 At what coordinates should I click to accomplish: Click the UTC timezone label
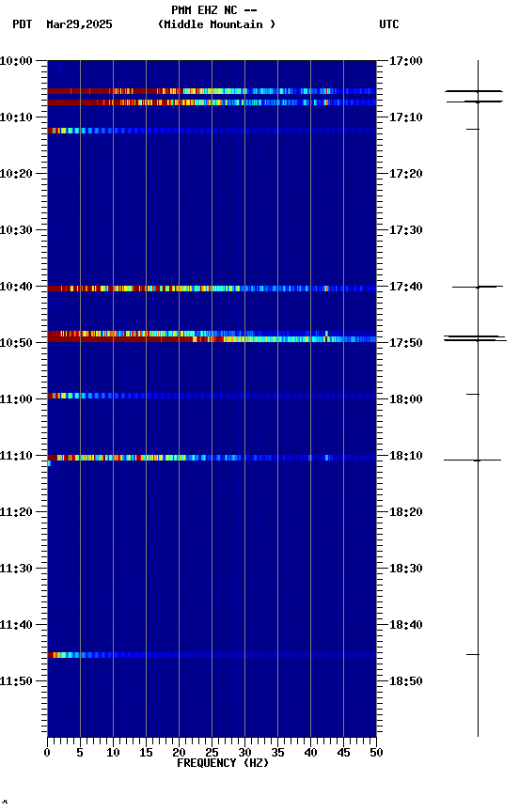[x=389, y=24]
